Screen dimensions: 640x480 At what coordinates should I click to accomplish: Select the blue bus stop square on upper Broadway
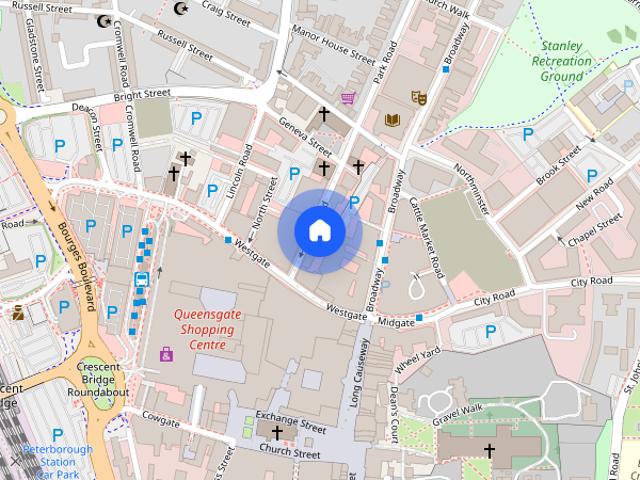coord(445,69)
